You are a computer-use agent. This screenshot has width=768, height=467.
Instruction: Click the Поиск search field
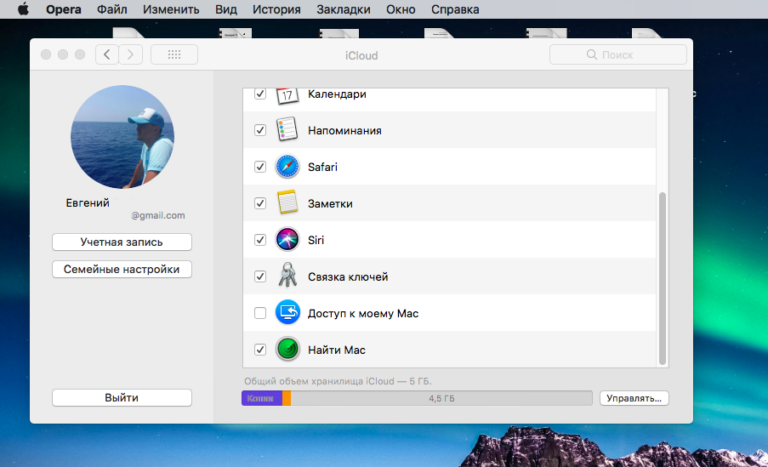pos(618,54)
